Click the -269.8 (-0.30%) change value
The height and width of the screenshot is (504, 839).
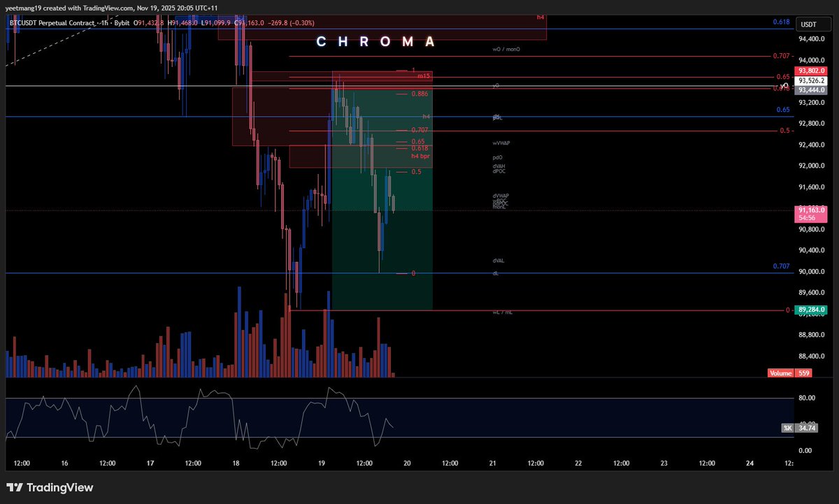tap(291, 22)
